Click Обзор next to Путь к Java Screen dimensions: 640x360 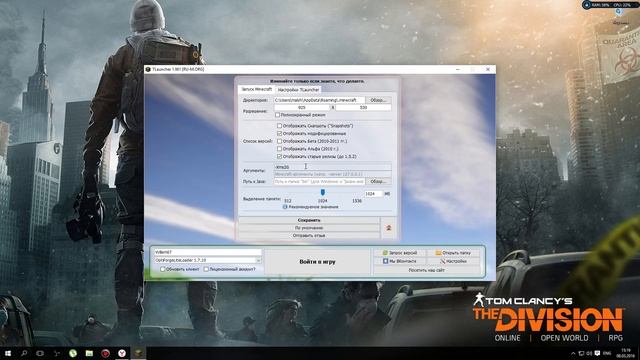click(378, 181)
